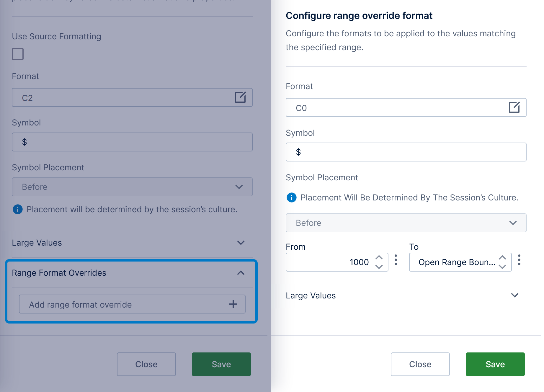Image resolution: width=544 pixels, height=392 pixels.
Task: Click the edit icon in the C2 Format field
Action: click(240, 97)
